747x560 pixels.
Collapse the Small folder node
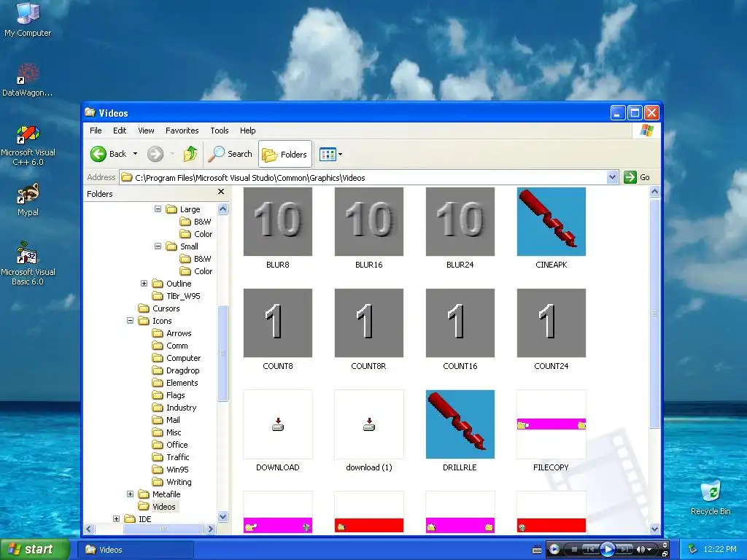tap(158, 246)
